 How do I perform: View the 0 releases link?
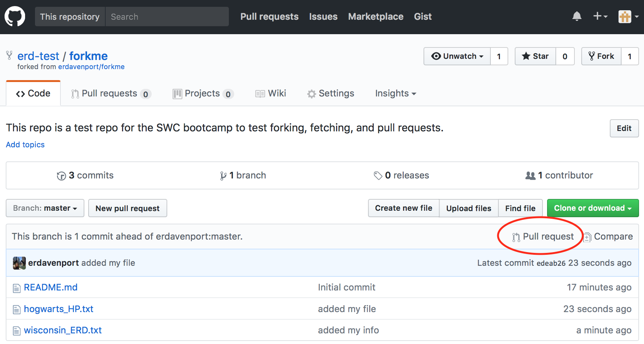pyautogui.click(x=401, y=175)
